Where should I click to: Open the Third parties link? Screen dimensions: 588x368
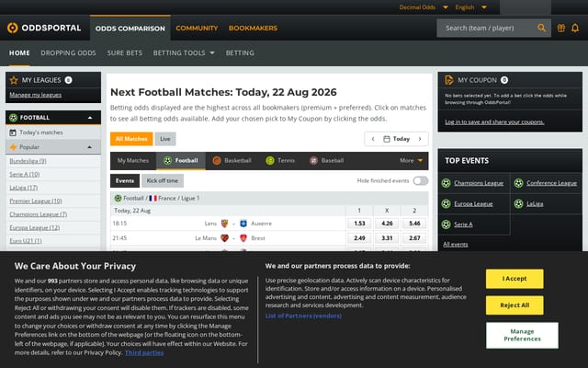click(144, 352)
